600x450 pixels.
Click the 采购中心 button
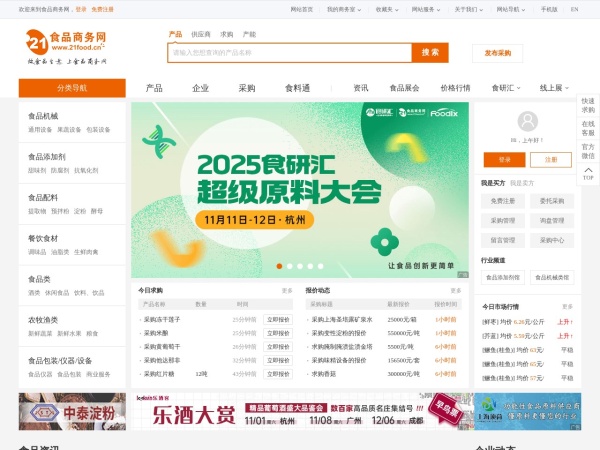552,240
